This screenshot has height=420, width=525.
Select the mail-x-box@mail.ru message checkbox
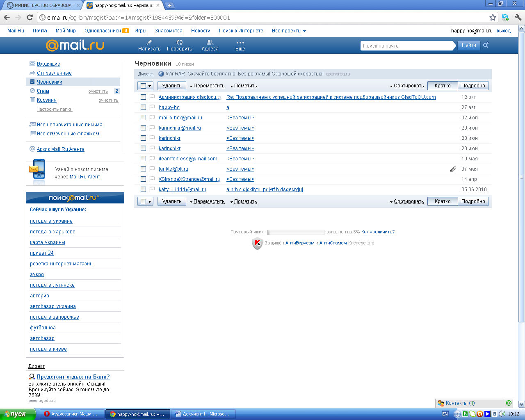(143, 117)
